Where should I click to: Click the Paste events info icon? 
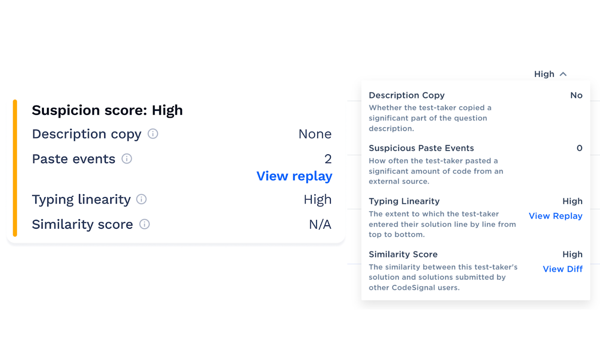127,159
